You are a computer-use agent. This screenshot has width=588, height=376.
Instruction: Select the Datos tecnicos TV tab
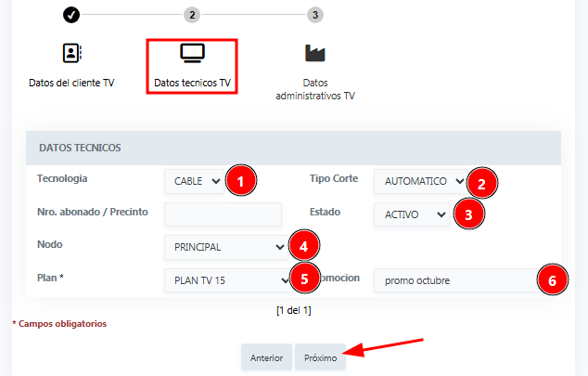[192, 83]
